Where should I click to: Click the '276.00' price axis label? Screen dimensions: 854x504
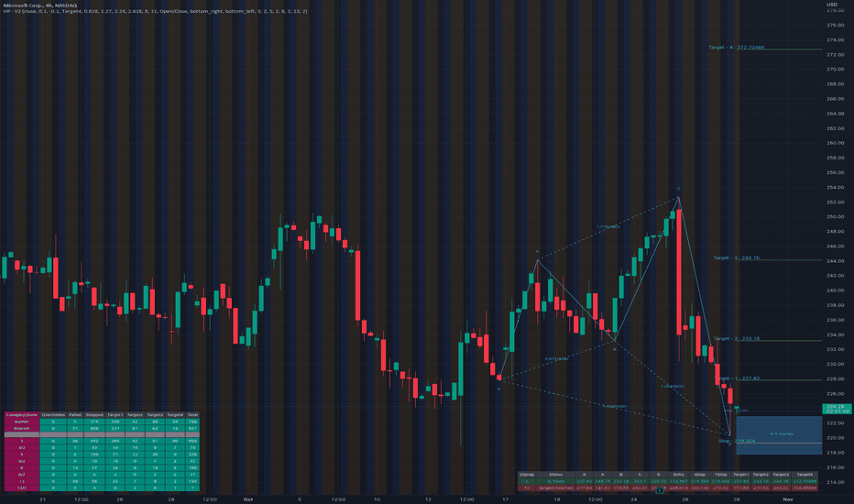835,25
